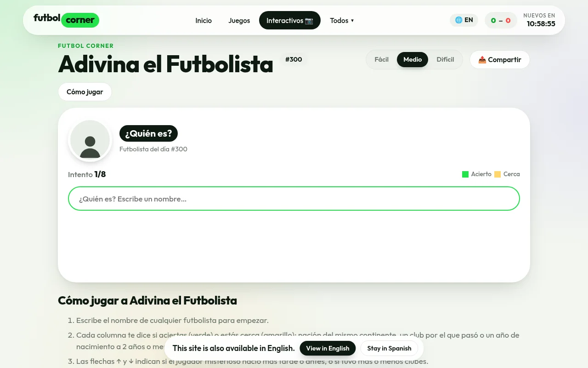The width and height of the screenshot is (588, 368).
Task: Focus the footballer name input field
Action: point(294,199)
